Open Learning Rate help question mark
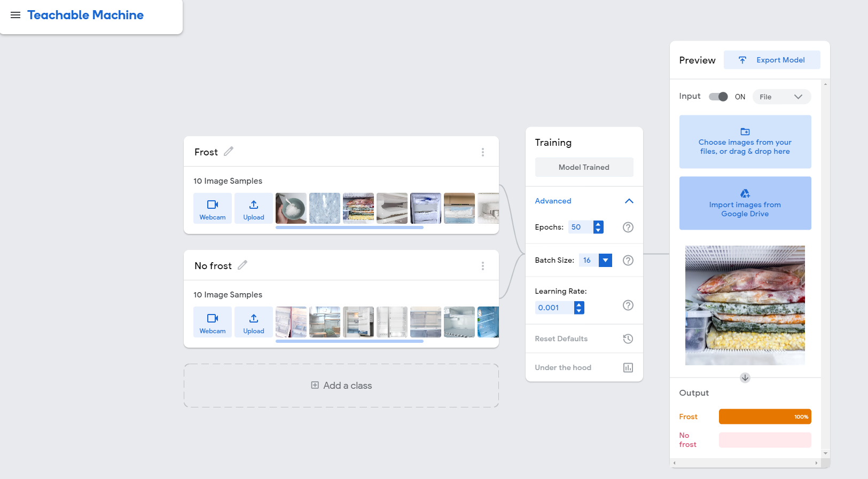The width and height of the screenshot is (868, 479). coord(628,305)
